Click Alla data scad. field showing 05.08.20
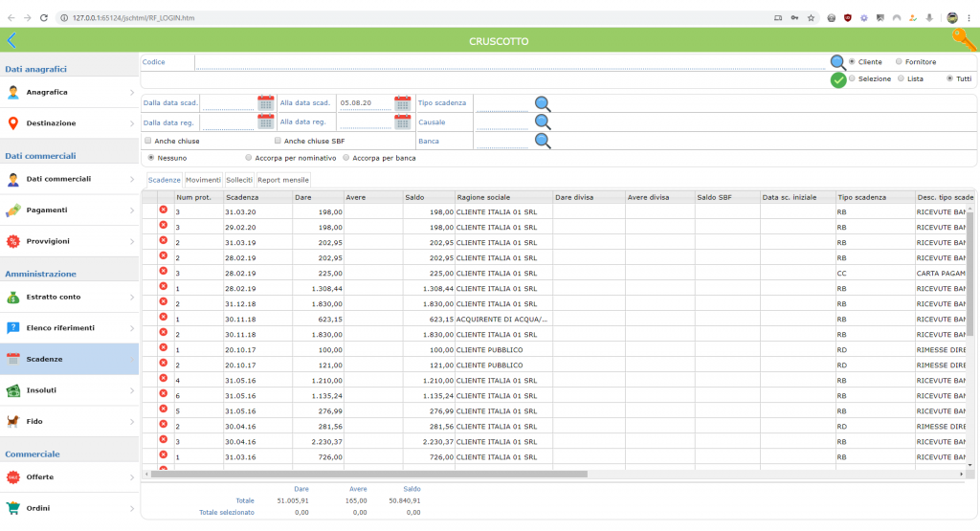980x531 pixels. (x=365, y=103)
